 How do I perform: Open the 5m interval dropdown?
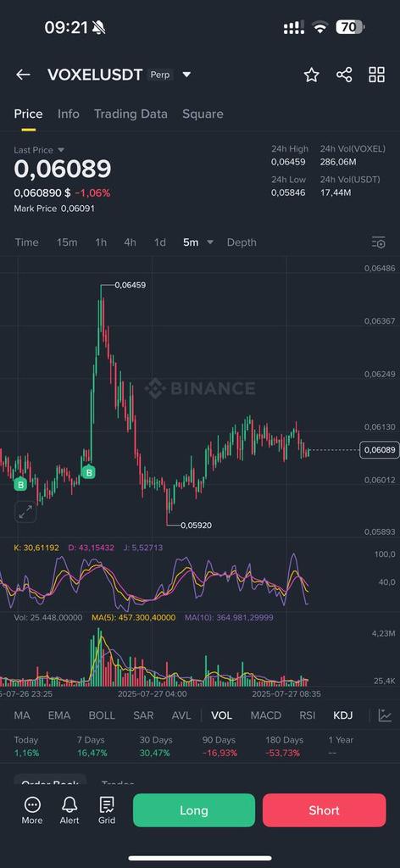click(x=198, y=242)
